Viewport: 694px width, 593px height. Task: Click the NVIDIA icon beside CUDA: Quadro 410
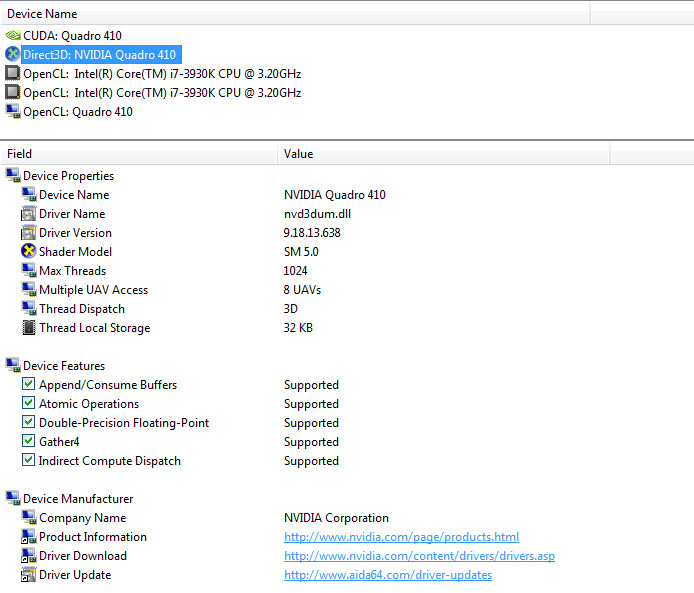click(x=13, y=35)
